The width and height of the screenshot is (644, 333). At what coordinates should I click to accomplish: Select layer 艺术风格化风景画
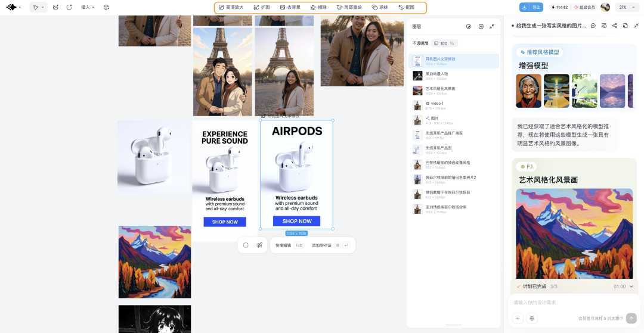click(x=453, y=91)
